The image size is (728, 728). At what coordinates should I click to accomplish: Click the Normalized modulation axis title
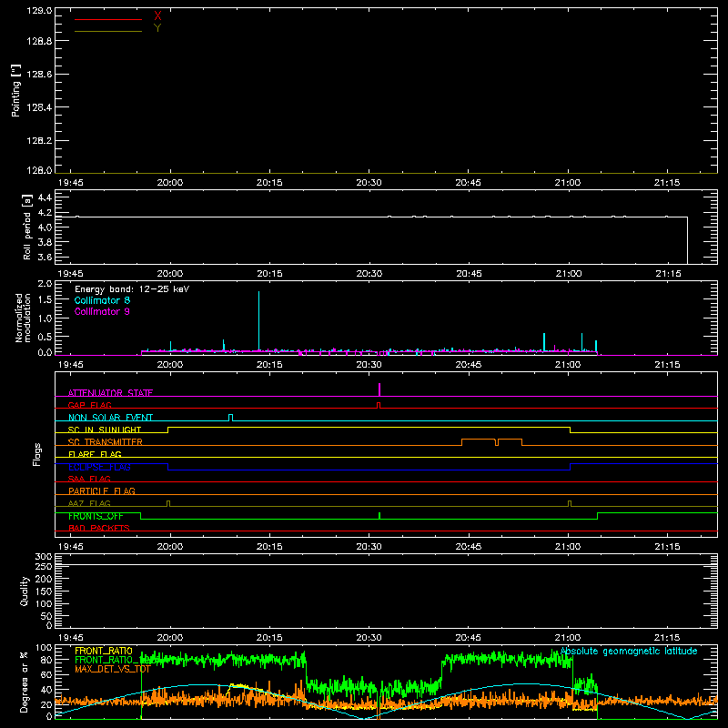23,318
